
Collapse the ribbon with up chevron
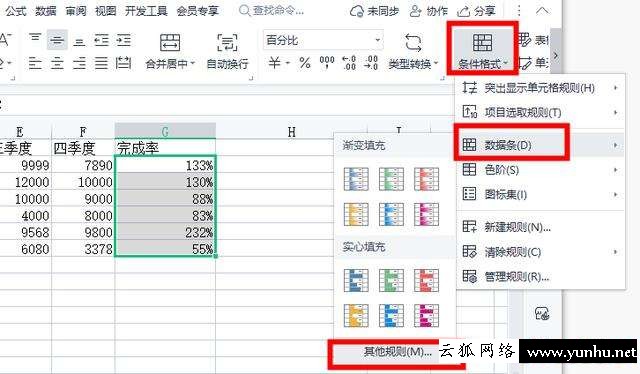pos(542,11)
